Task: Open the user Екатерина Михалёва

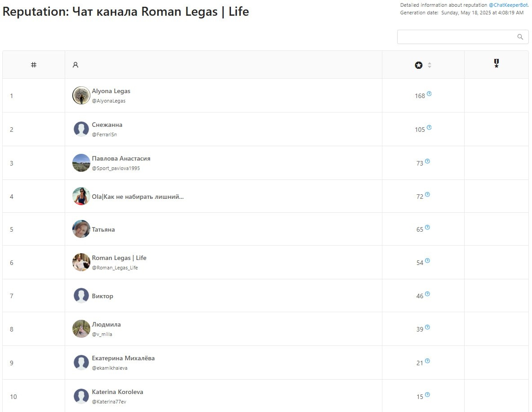Action: (x=123, y=358)
